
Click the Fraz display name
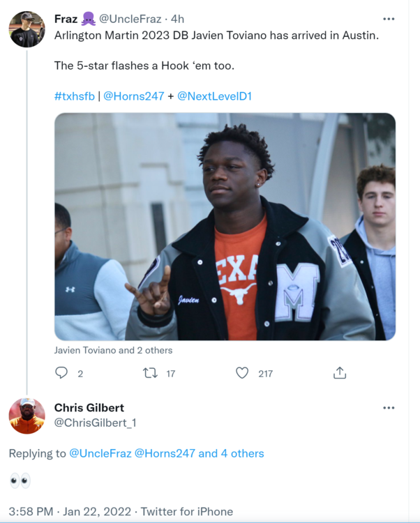click(x=66, y=19)
